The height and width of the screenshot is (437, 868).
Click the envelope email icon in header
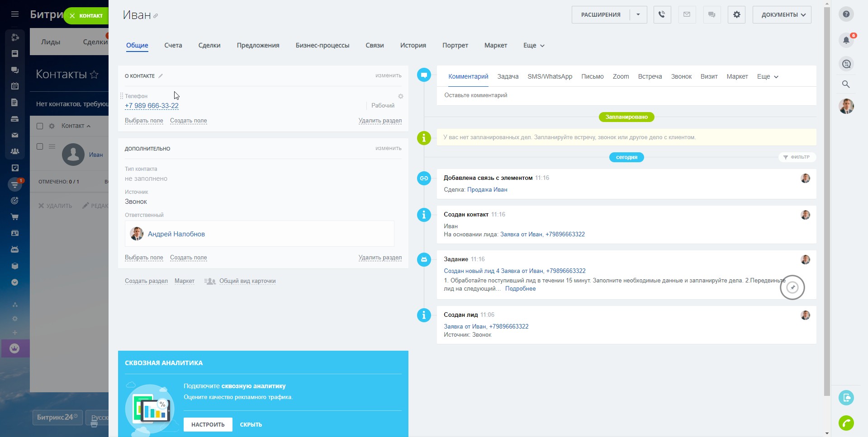tap(687, 14)
